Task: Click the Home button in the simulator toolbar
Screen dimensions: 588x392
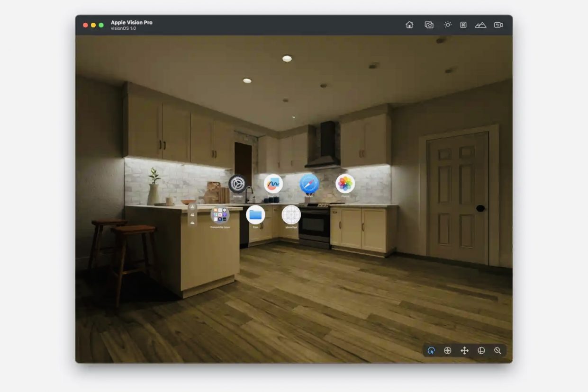Action: point(409,25)
